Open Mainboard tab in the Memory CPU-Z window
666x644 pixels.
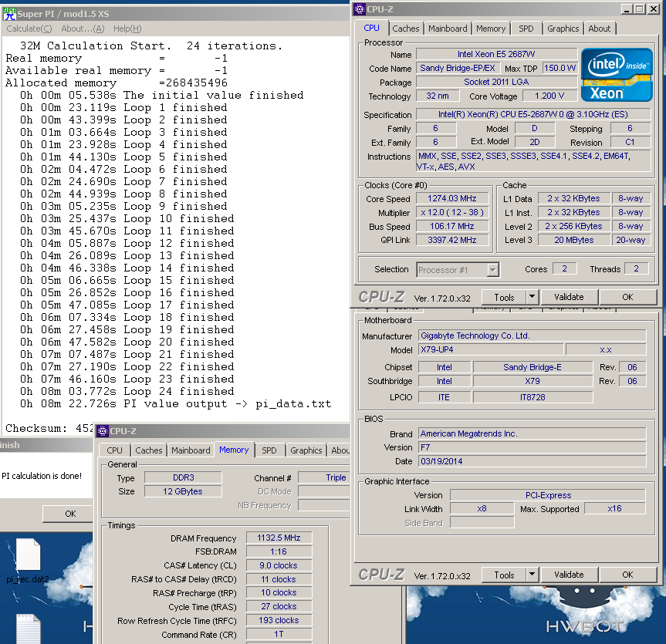click(x=191, y=450)
